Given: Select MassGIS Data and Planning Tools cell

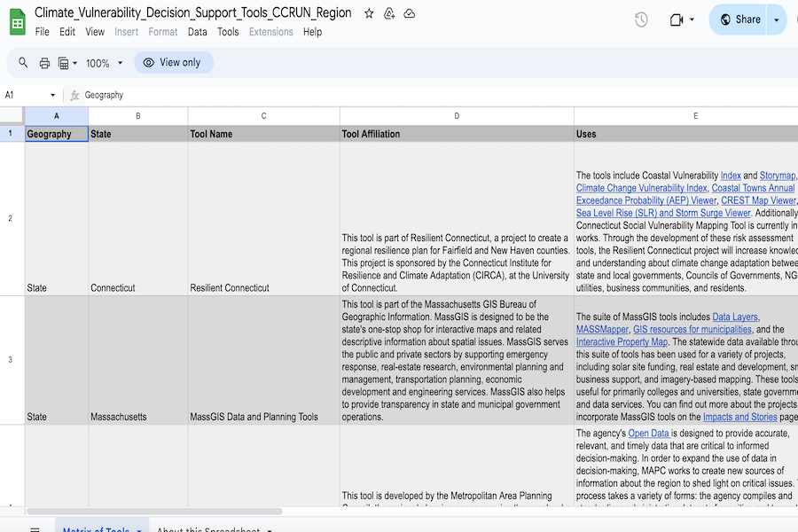Looking at the screenshot, I should coord(263,360).
